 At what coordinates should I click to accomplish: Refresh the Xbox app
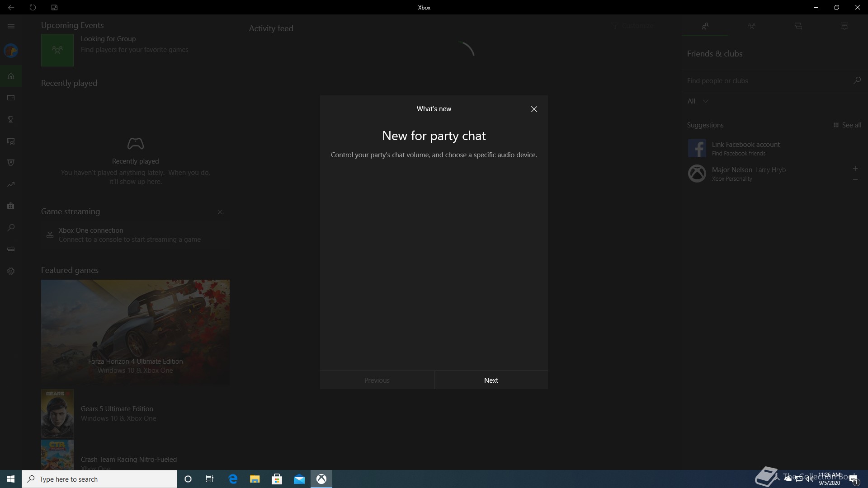(33, 7)
